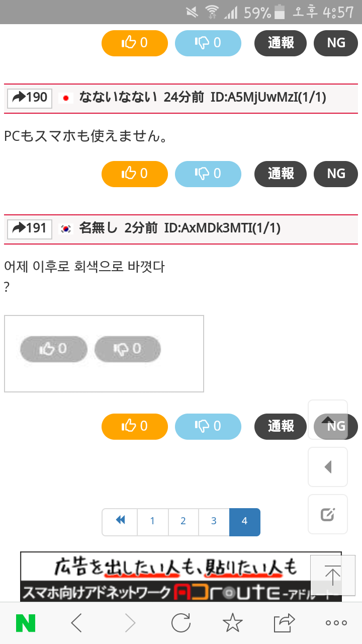Dislike comment 190 with thumbs down

coord(208,174)
